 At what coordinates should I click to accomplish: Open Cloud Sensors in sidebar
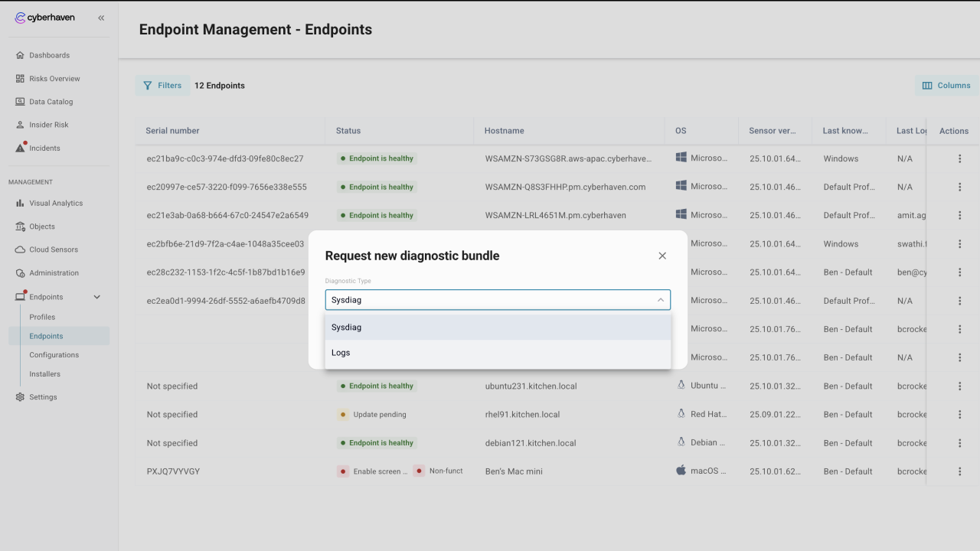point(54,249)
